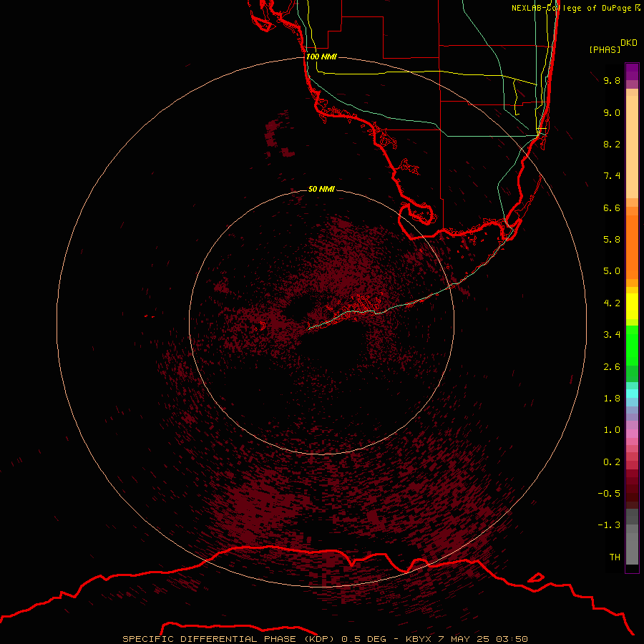Viewport: 644px width, 644px height.
Task: Click the KBYX radar site identifier
Action: (x=419, y=639)
